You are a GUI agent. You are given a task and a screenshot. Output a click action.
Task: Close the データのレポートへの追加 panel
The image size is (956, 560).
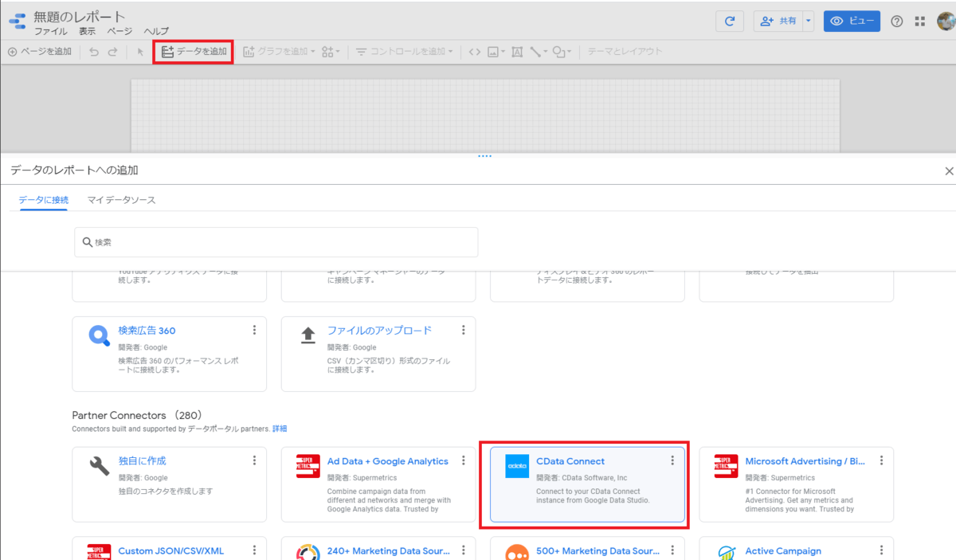pos(949,171)
